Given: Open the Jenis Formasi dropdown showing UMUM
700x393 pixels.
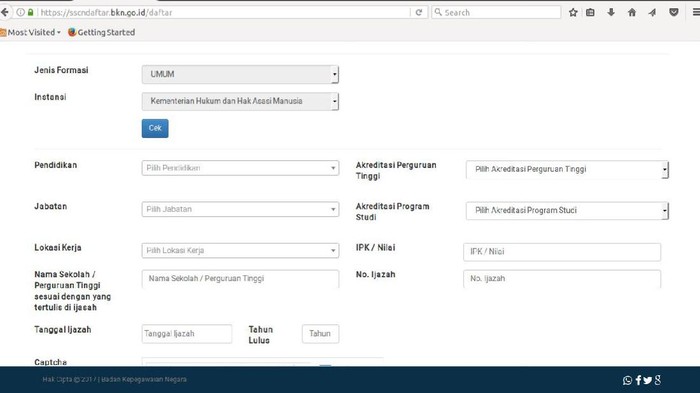Looking at the screenshot, I should pyautogui.click(x=240, y=74).
